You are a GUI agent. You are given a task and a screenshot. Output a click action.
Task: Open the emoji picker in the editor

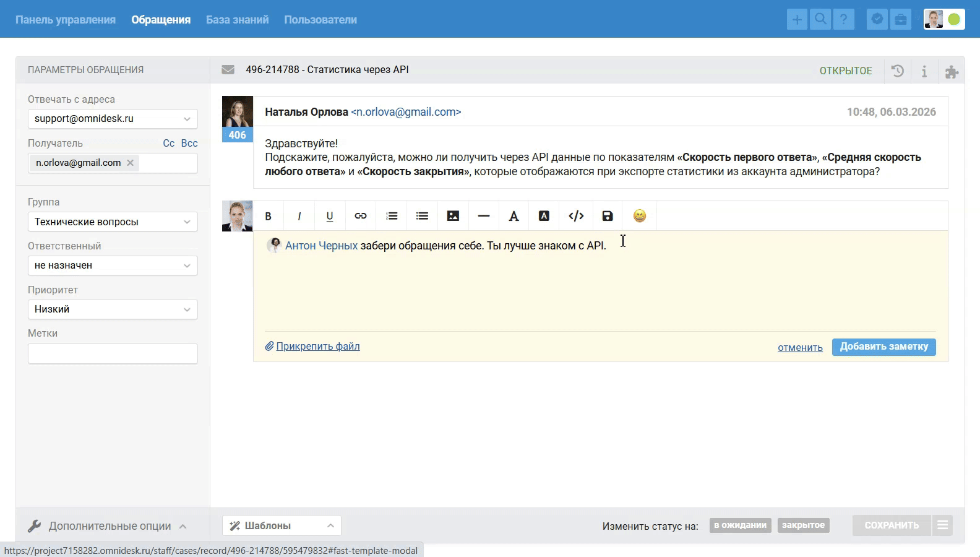click(640, 216)
